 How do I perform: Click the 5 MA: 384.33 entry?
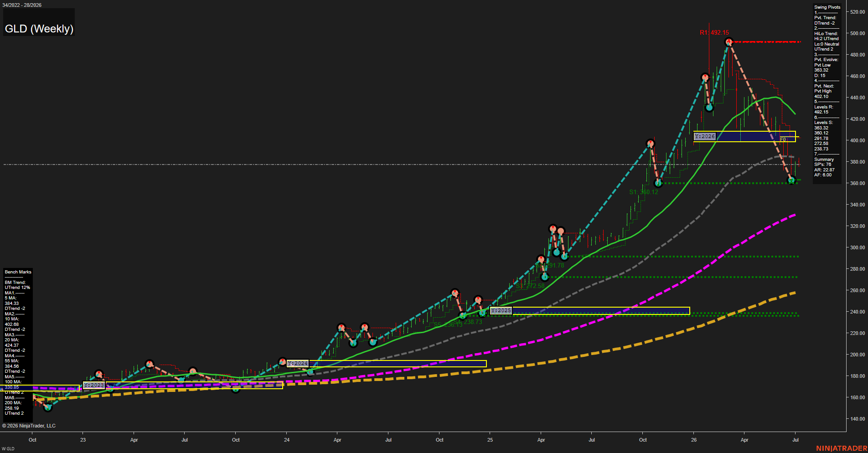pyautogui.click(x=12, y=301)
